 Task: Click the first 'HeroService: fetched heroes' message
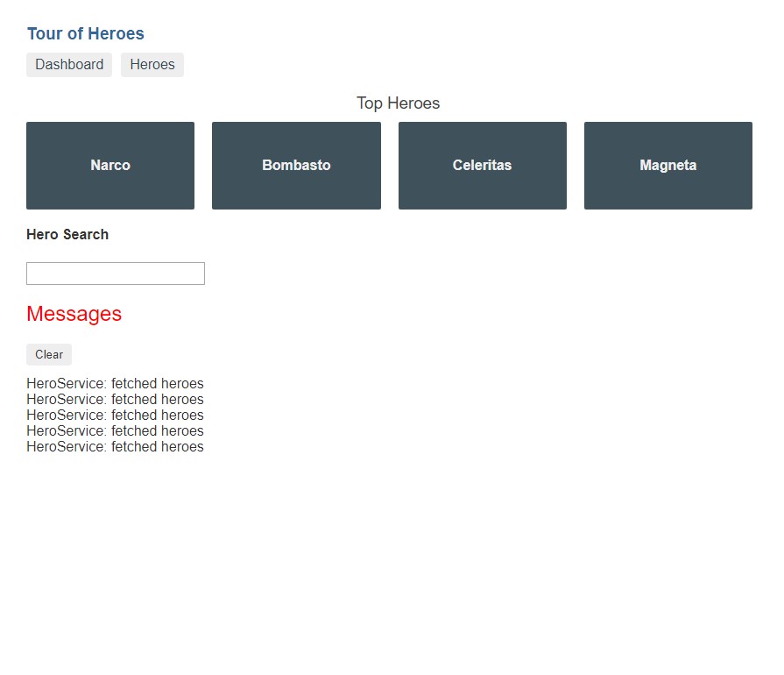coord(115,383)
